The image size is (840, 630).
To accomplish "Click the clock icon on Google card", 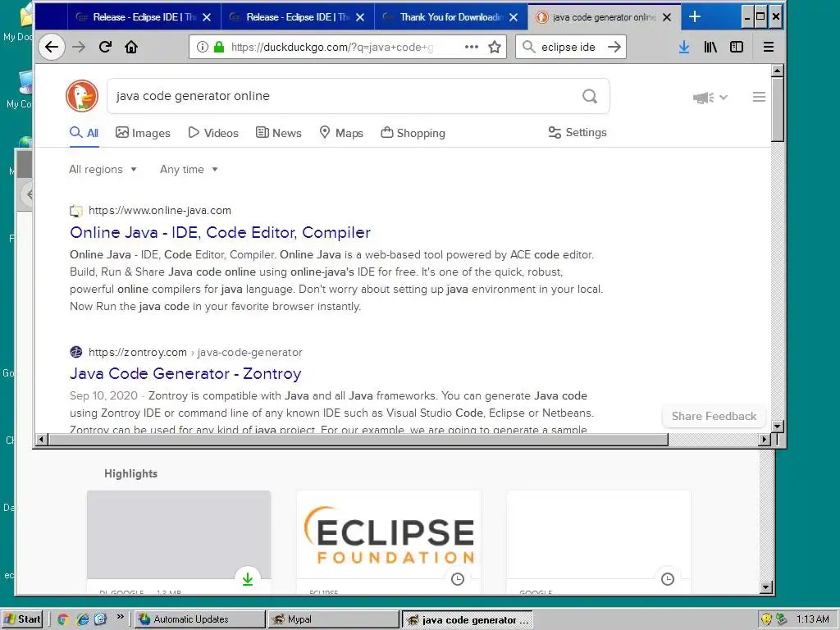I will (668, 579).
